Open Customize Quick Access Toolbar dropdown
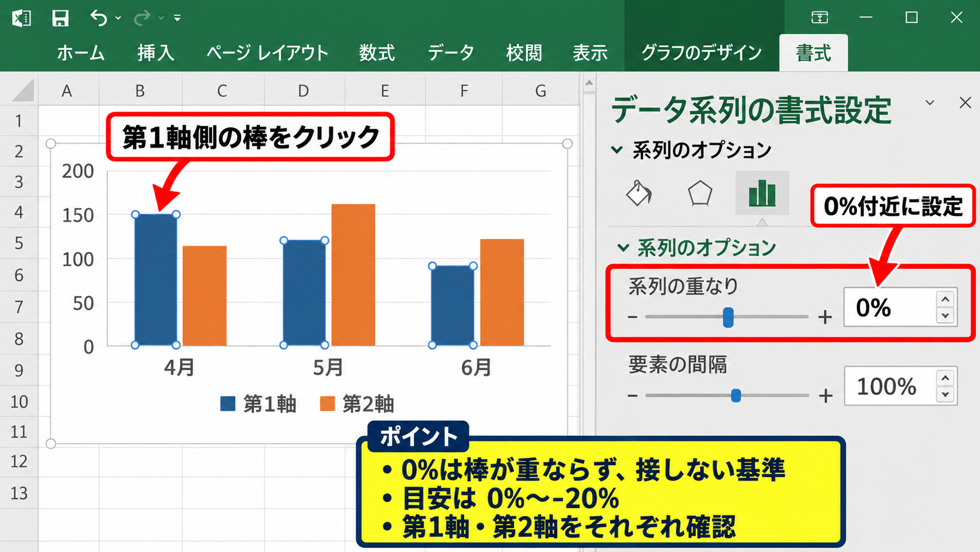This screenshot has width=980, height=552. point(177,18)
